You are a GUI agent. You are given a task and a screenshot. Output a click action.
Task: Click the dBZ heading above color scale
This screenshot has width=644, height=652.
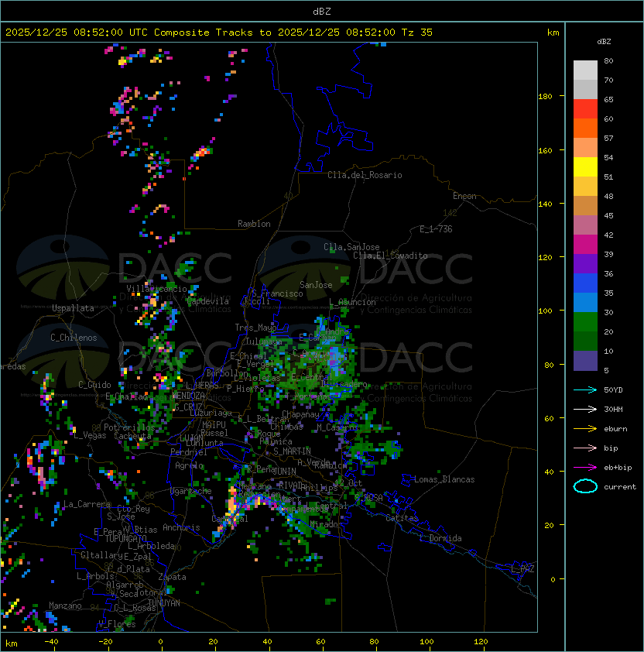[604, 42]
